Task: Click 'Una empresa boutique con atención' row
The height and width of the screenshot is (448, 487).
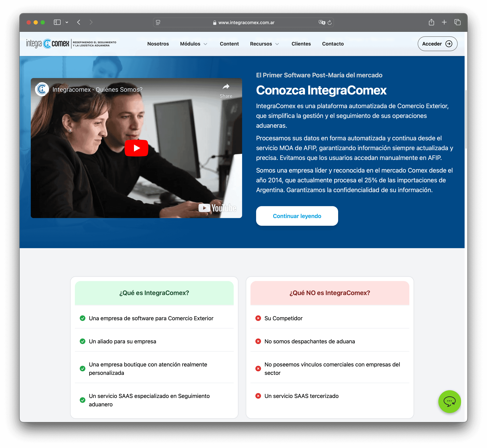Action: tap(154, 369)
